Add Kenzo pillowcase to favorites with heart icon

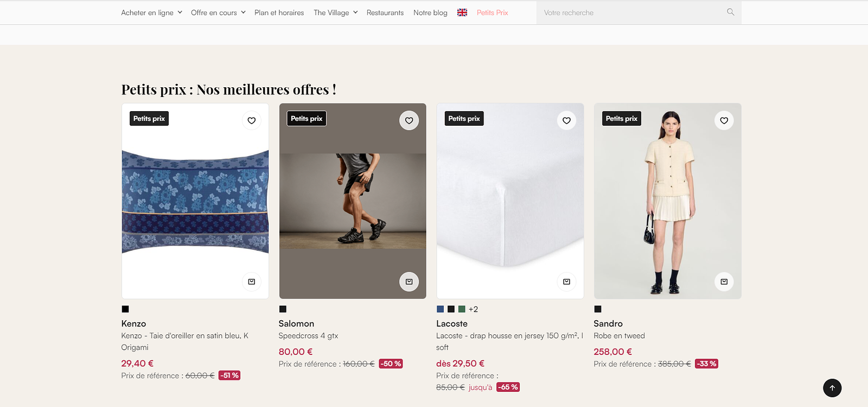click(252, 120)
